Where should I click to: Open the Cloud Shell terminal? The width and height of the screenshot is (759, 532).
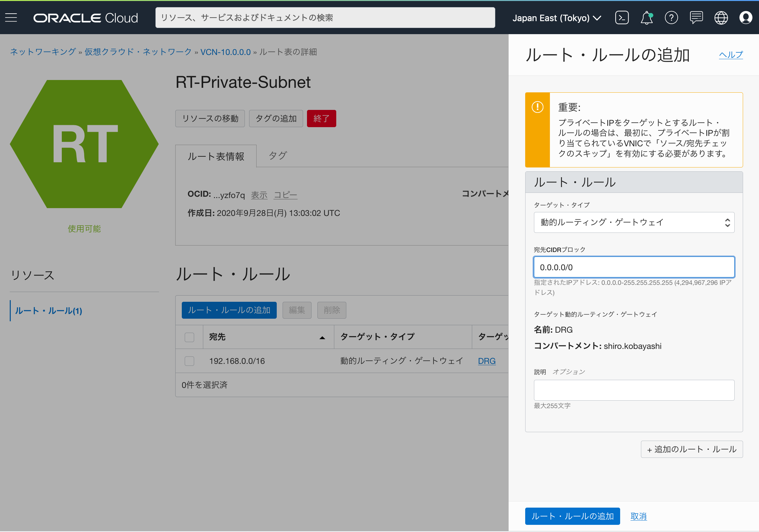point(622,18)
